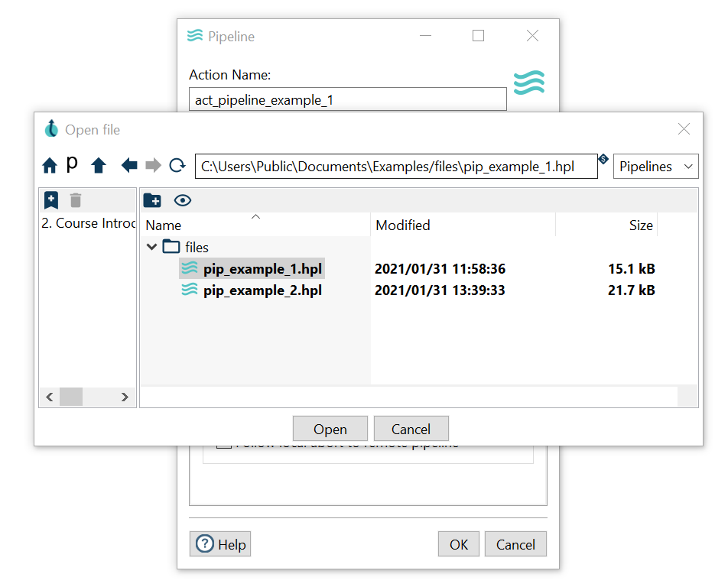Screen dimensions: 728x587
Task: Sort by the Name column header
Action: coord(164,225)
